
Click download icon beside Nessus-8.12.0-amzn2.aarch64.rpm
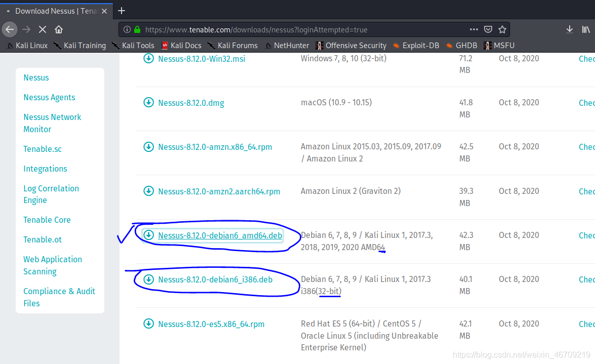click(148, 191)
